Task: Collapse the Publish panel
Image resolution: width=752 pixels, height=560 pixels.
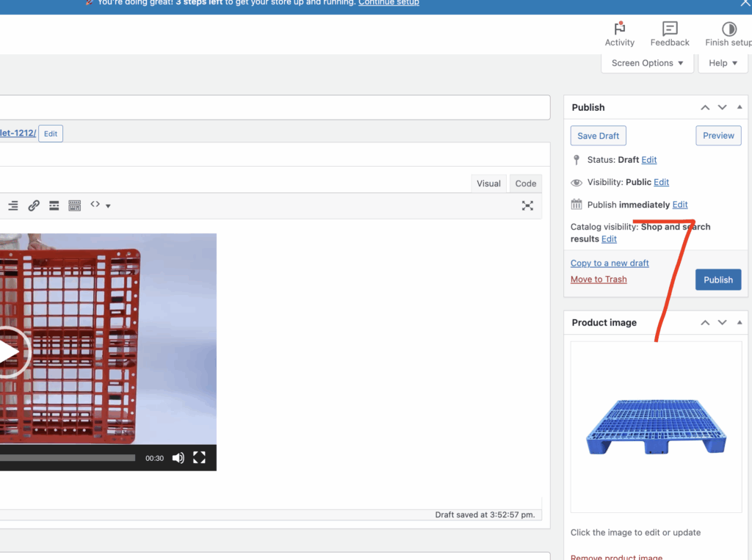Action: (x=740, y=107)
